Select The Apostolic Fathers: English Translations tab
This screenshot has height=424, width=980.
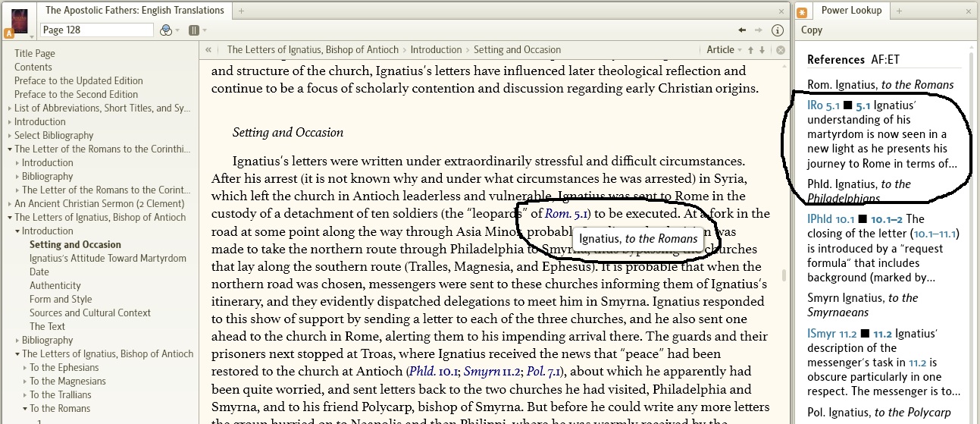point(135,11)
